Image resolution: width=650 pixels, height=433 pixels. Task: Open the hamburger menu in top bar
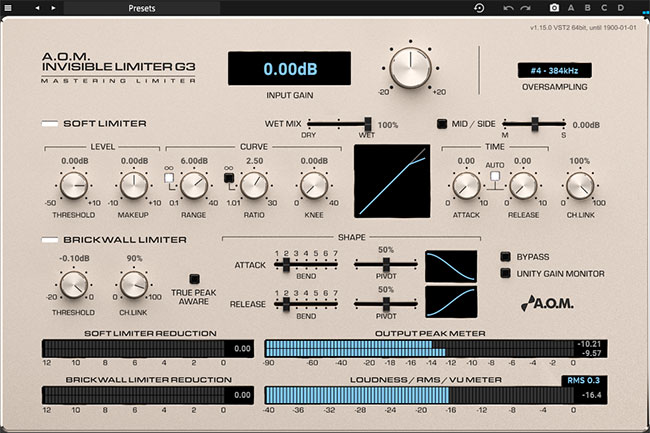click(x=8, y=8)
